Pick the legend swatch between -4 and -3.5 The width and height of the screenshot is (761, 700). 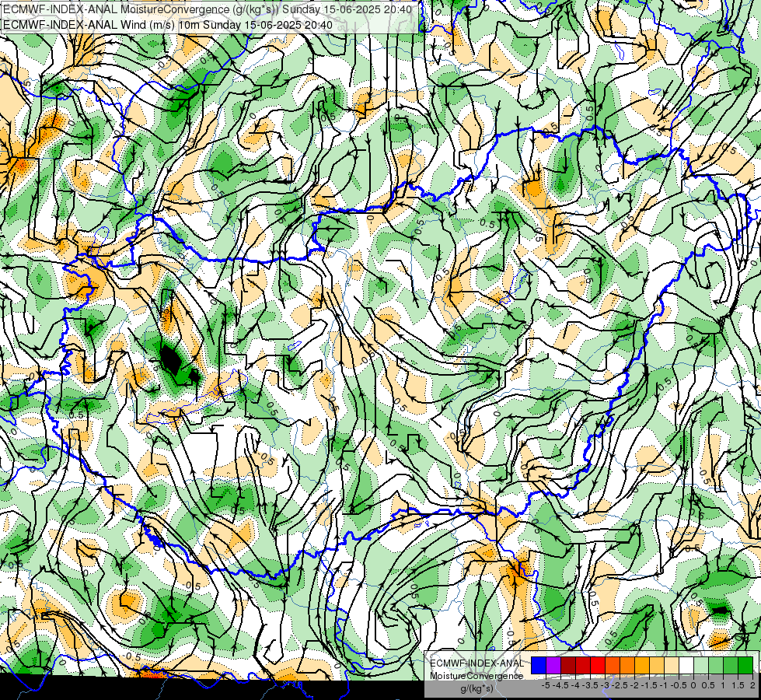[x=583, y=666]
